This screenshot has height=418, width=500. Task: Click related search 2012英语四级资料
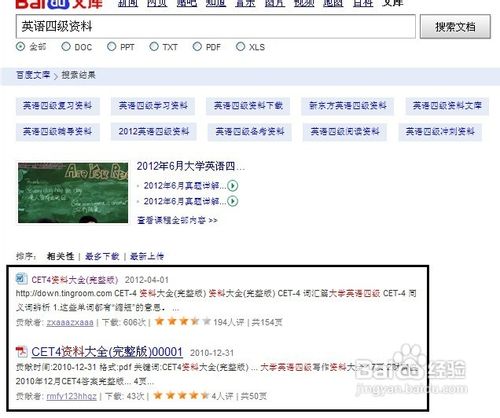(x=154, y=132)
